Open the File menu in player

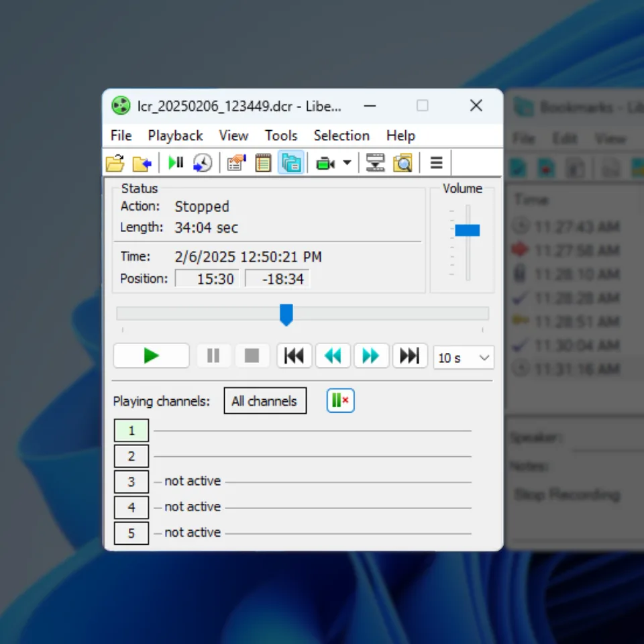point(121,136)
